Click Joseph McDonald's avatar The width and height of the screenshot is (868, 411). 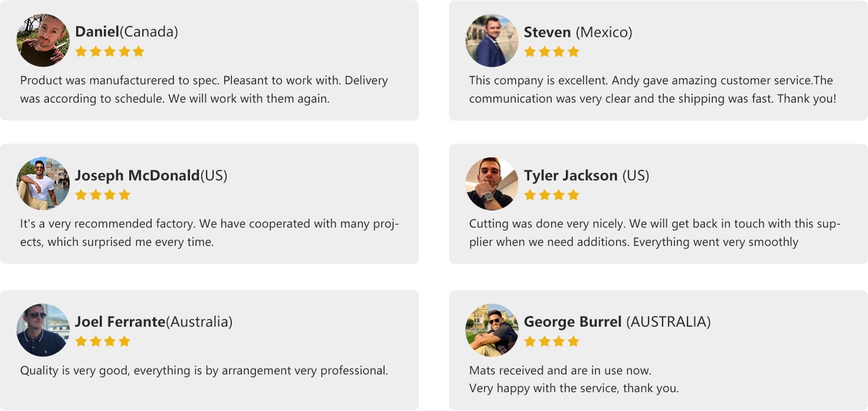43,183
